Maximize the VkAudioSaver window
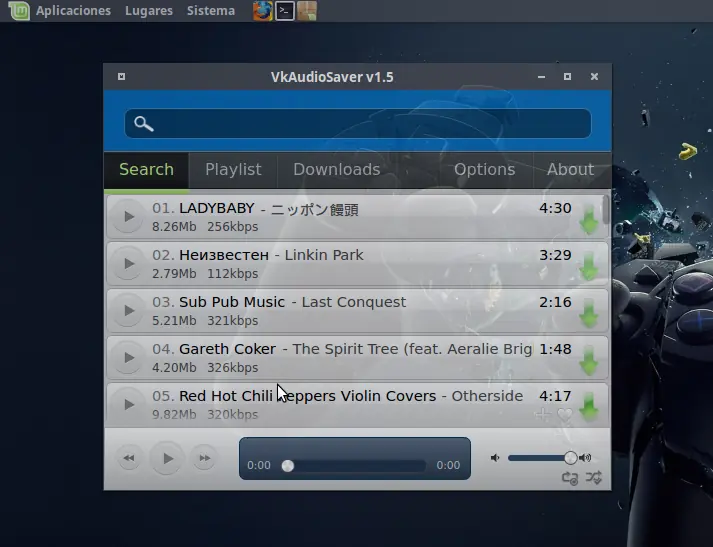 pos(567,76)
